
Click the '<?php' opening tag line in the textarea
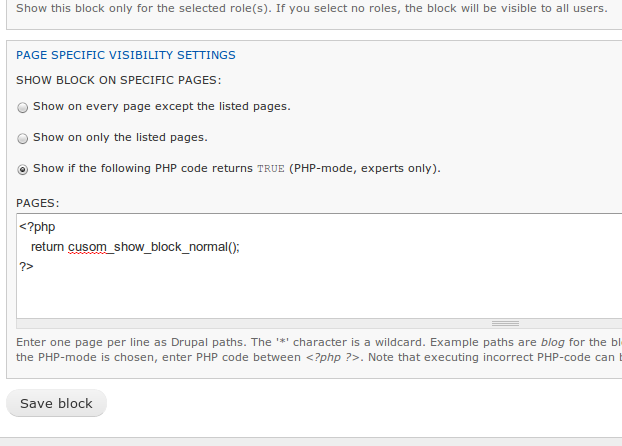pos(37,227)
